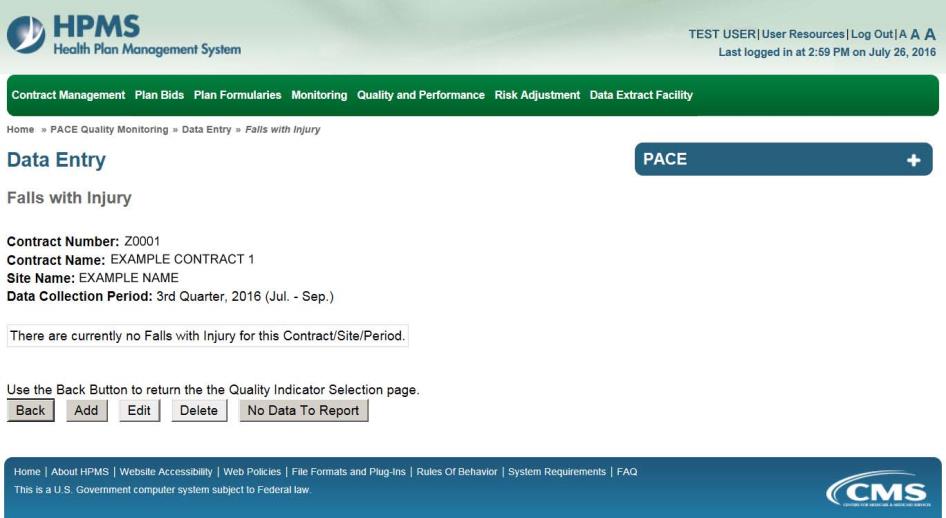The width and height of the screenshot is (946, 518).
Task: Open System Requirements footer link
Action: (557, 472)
